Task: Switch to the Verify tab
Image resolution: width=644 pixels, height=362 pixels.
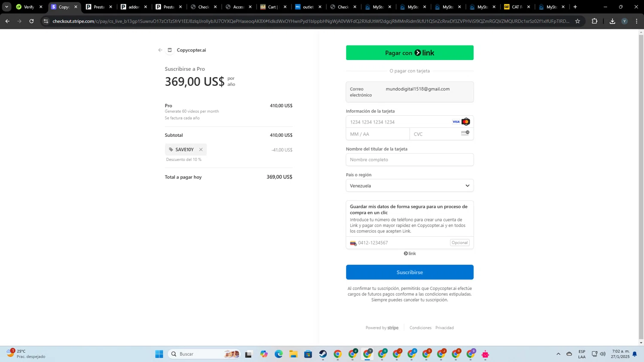Action: [29, 7]
